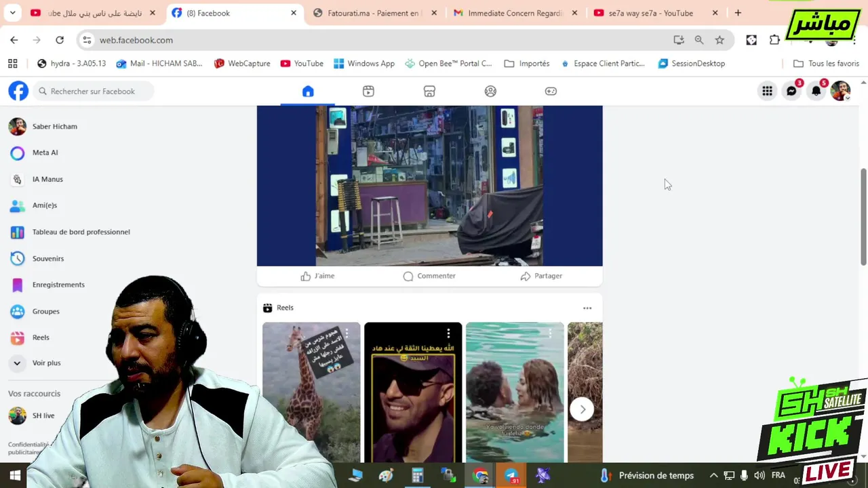
Task: Bookmark this page with the star
Action: coord(719,40)
